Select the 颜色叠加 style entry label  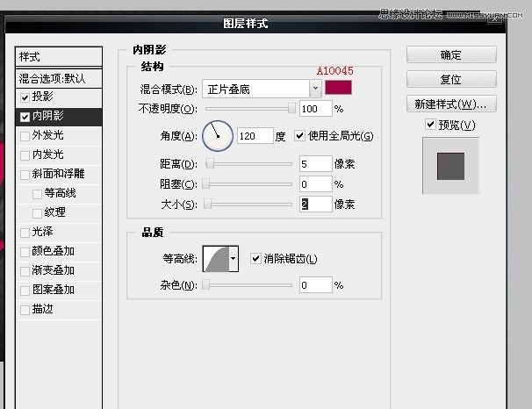53,251
